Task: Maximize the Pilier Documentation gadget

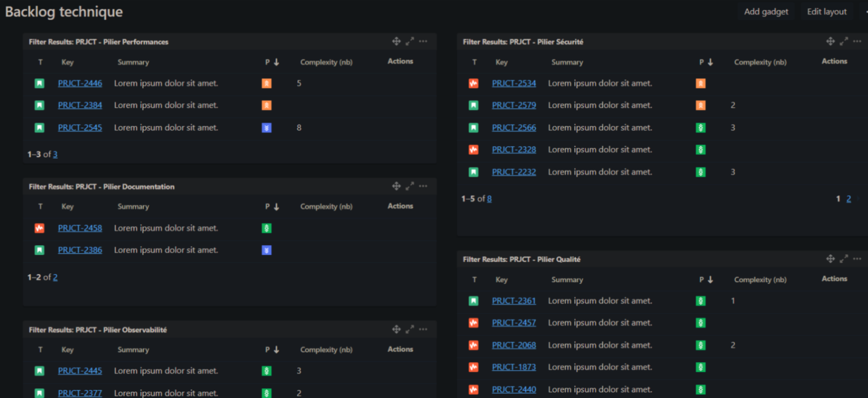Action: click(410, 186)
